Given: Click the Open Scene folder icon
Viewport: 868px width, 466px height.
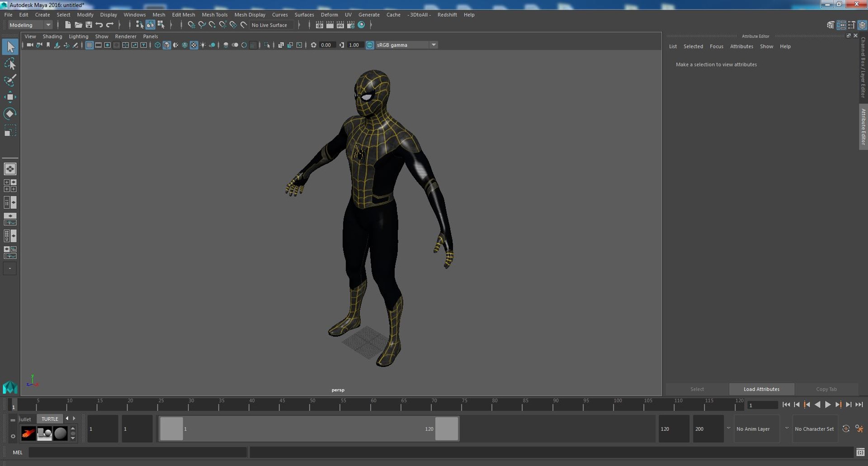Looking at the screenshot, I should point(78,25).
